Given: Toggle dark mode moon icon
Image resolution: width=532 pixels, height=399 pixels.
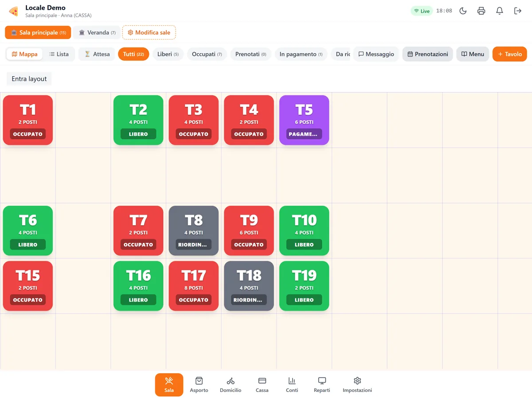Looking at the screenshot, I should pyautogui.click(x=463, y=11).
